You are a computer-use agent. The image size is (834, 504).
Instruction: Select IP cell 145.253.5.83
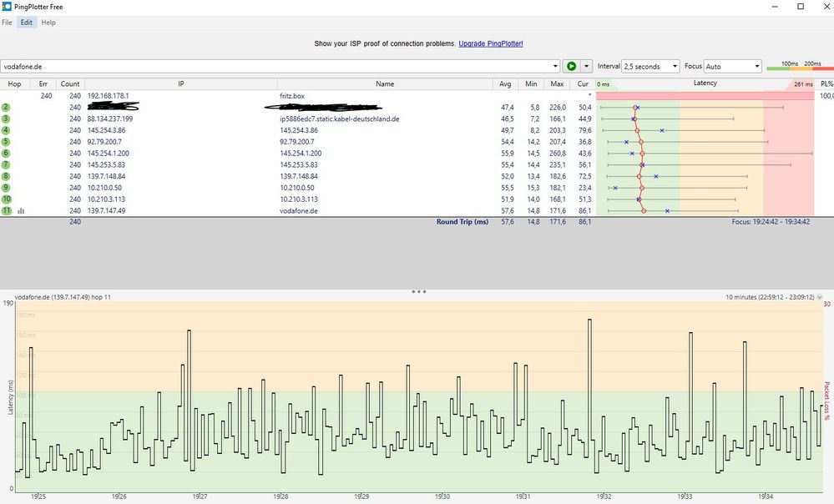[106, 165]
